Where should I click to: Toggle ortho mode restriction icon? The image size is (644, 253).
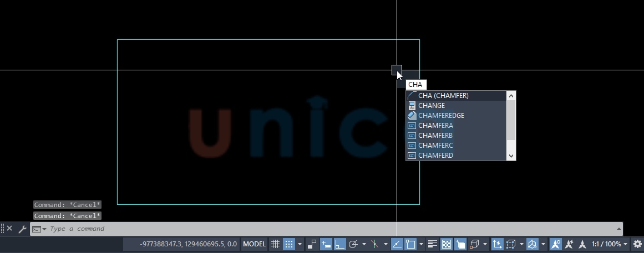[340, 244]
